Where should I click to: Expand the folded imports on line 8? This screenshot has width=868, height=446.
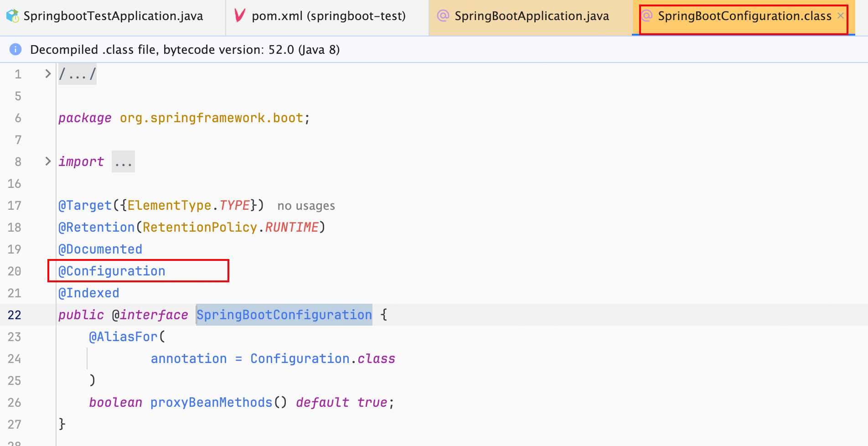pyautogui.click(x=48, y=161)
